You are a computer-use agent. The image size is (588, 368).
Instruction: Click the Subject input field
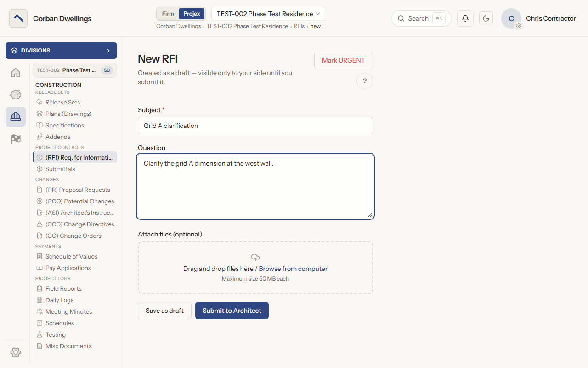(x=255, y=126)
